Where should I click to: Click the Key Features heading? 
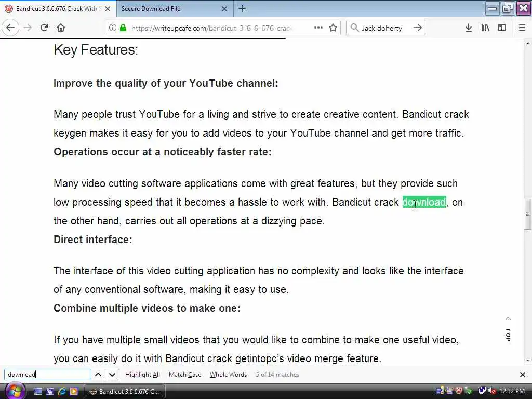(x=96, y=50)
